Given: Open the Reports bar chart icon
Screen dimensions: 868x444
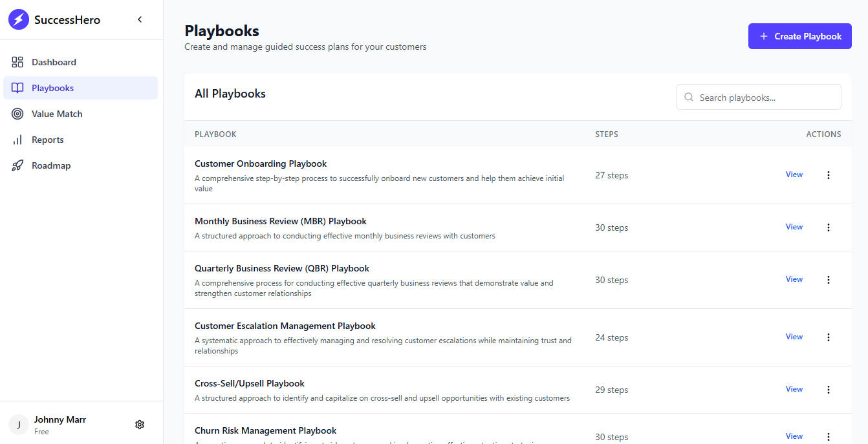Looking at the screenshot, I should [x=17, y=140].
